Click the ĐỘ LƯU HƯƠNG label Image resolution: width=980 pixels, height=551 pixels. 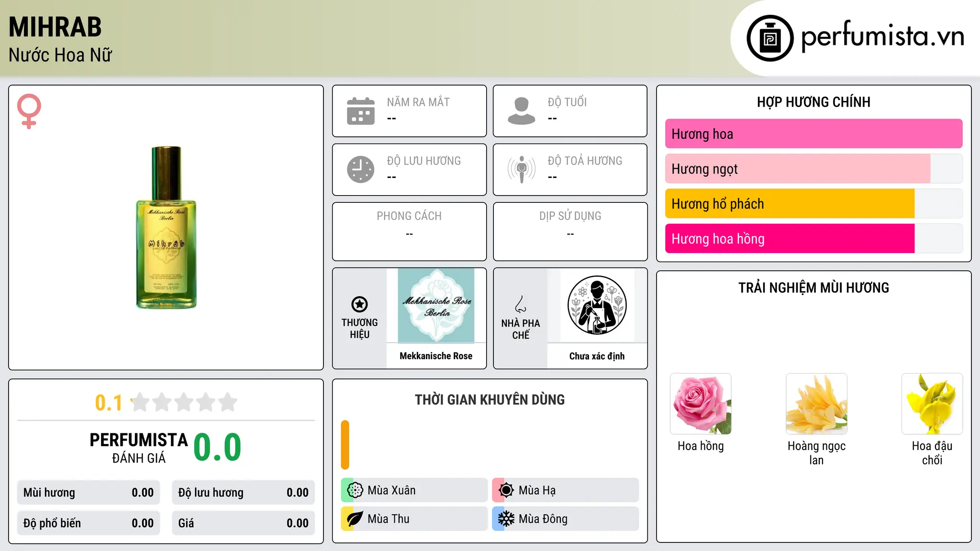[x=424, y=161]
